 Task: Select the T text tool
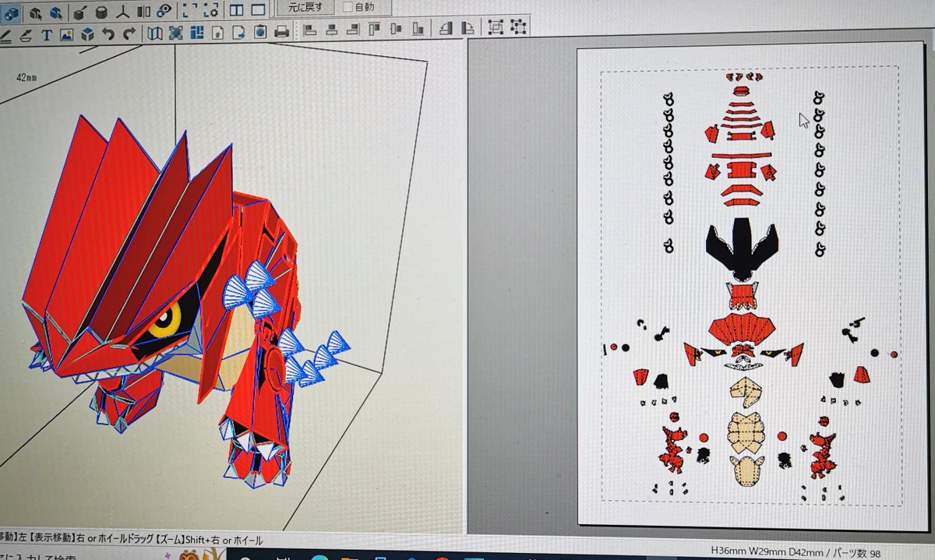tap(47, 34)
